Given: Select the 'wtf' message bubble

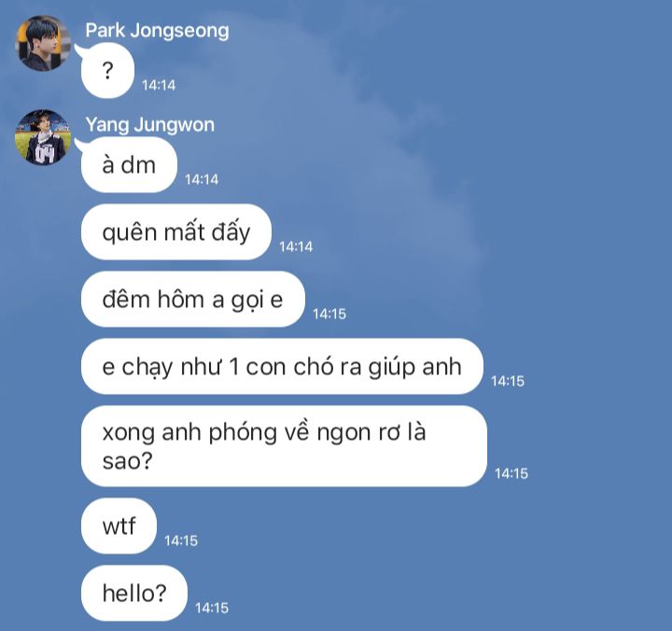Looking at the screenshot, I should click(x=119, y=526).
